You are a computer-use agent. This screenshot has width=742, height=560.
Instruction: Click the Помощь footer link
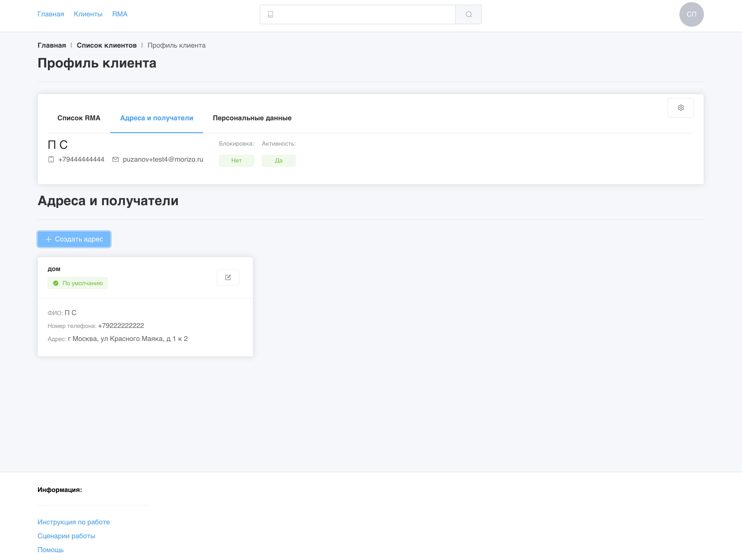(50, 550)
